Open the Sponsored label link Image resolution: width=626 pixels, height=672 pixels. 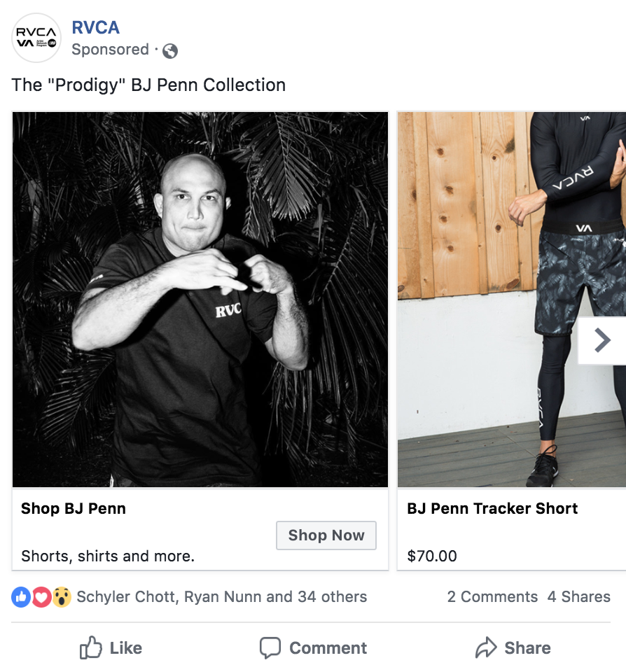pos(110,50)
